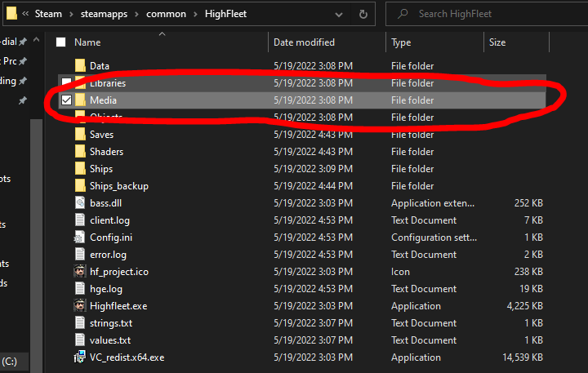Expand the breadcrumb overflow chevron before Steam

click(x=26, y=14)
